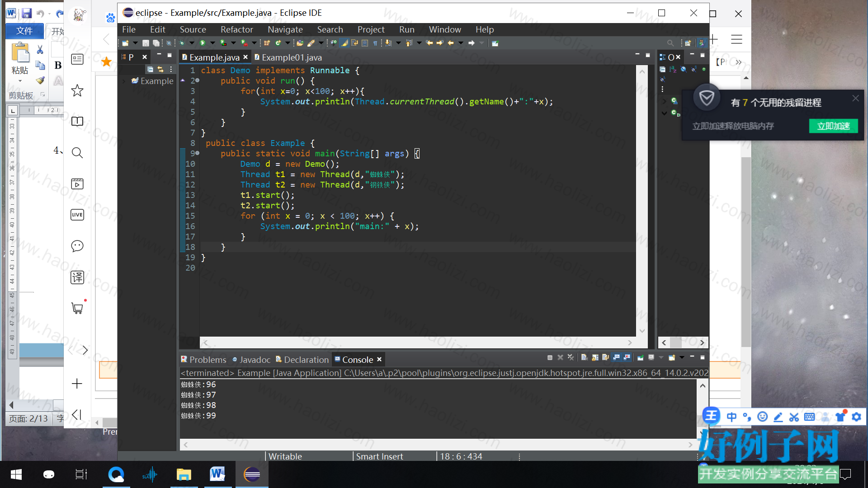Click the Open Perspective icon
Screen dimensions: 868x488
pyautogui.click(x=688, y=43)
